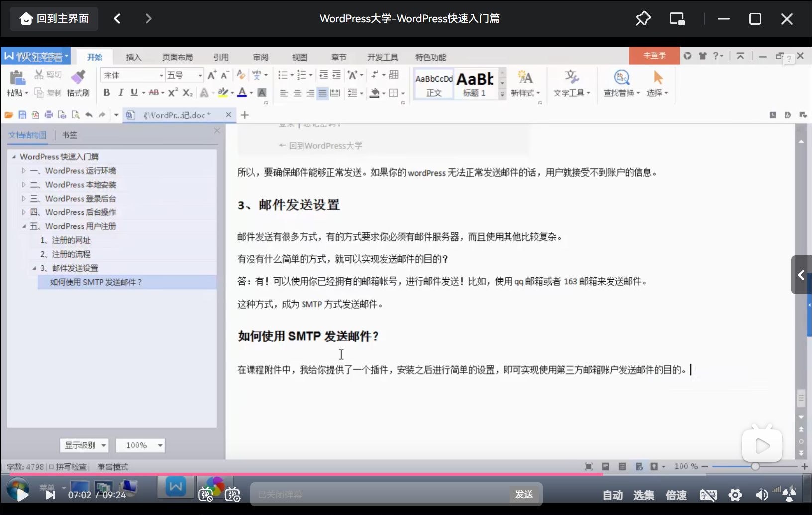Expand 四、WordPress 后台操作 outline item
812x515 pixels.
(x=23, y=212)
